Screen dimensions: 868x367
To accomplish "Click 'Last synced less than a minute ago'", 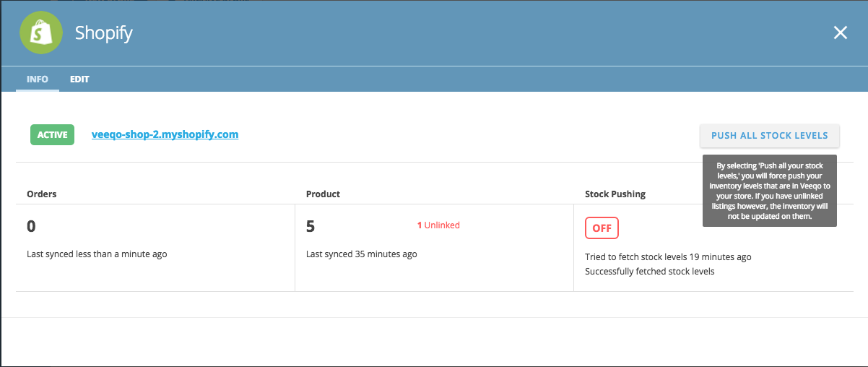I will 97,254.
